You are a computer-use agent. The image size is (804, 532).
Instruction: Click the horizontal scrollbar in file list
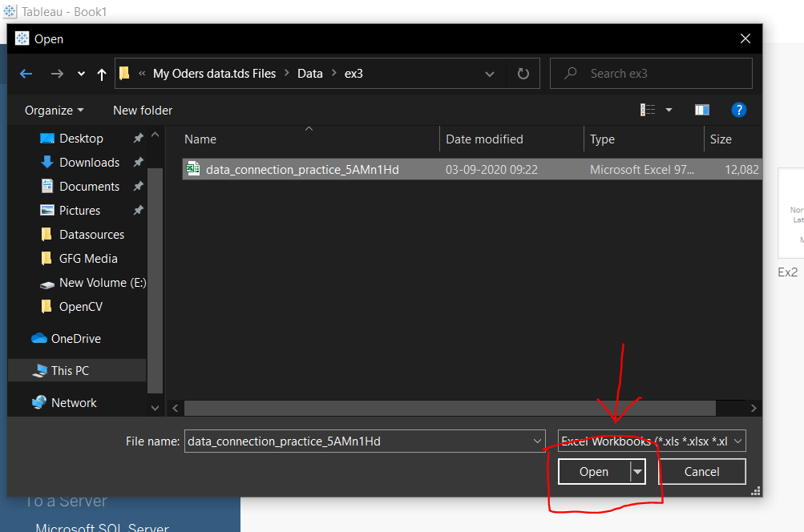click(465, 408)
